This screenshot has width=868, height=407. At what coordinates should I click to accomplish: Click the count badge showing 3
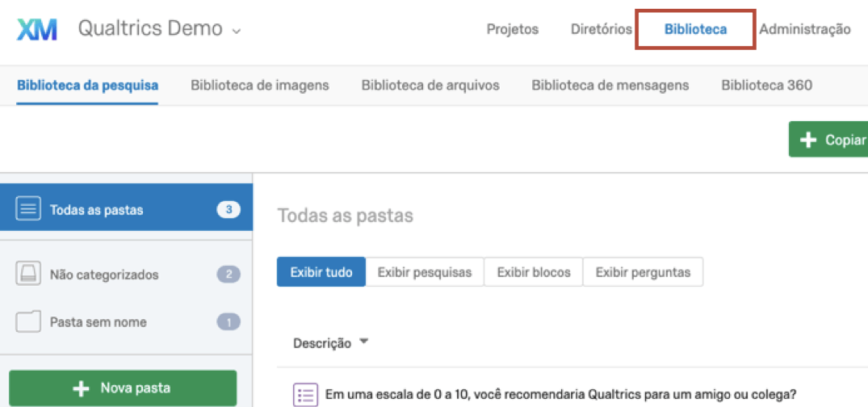point(229,210)
